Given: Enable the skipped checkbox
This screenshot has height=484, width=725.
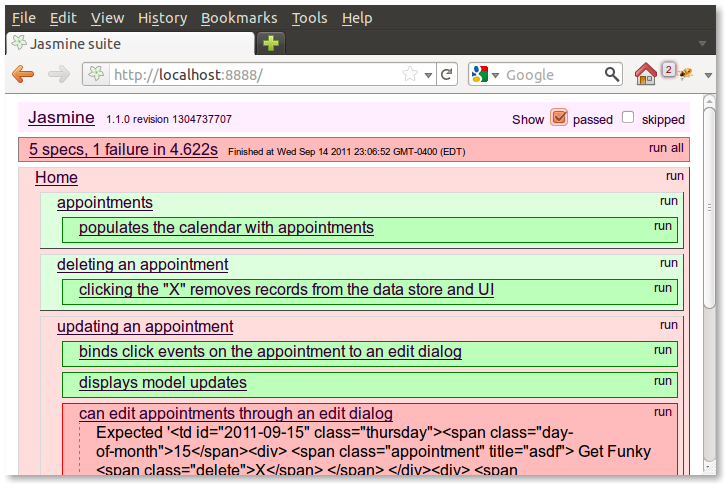Looking at the screenshot, I should coord(628,117).
